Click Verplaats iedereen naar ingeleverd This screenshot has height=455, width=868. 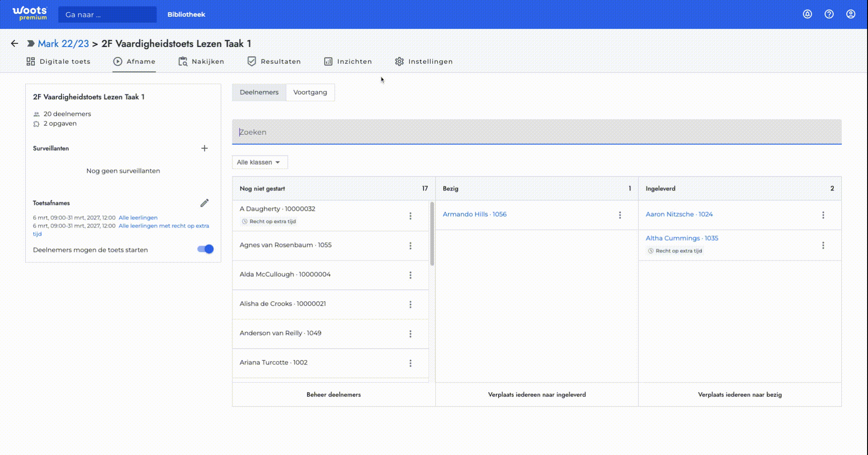pyautogui.click(x=537, y=395)
